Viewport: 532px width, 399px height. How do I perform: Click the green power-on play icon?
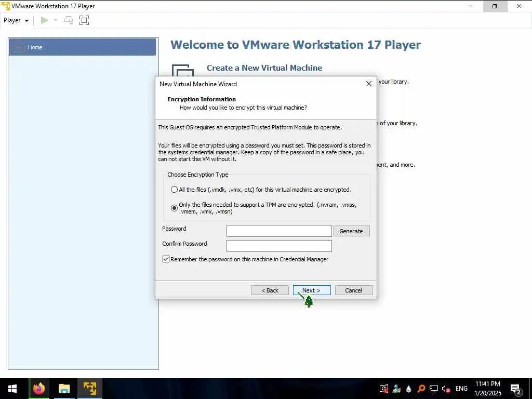tap(45, 20)
